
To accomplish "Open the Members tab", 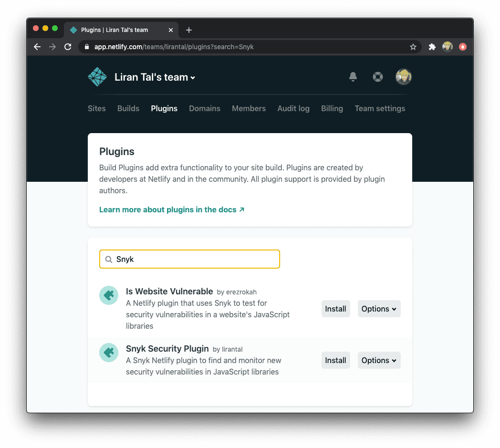I will click(x=249, y=108).
